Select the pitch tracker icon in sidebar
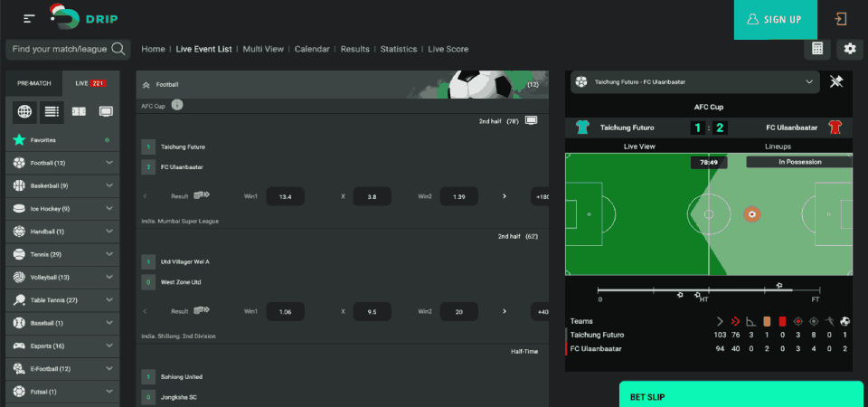868x407 pixels. point(79,112)
